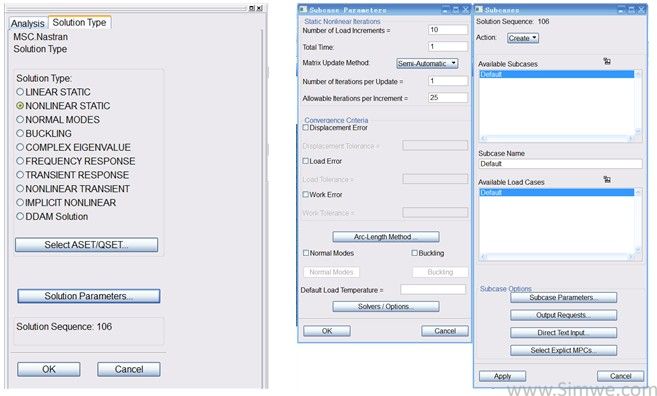Close the Subcases window
Screen dimensions: 657x396
click(x=641, y=9)
